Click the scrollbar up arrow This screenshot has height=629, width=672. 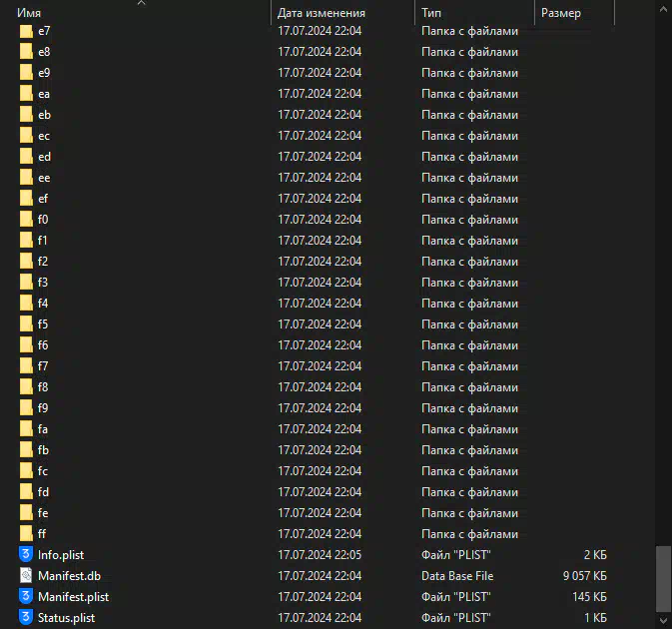pyautogui.click(x=663, y=9)
